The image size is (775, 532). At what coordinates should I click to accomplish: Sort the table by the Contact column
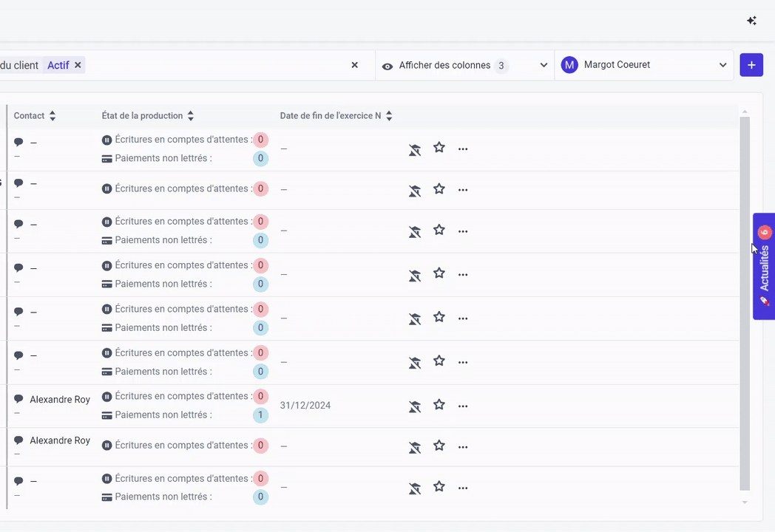[52, 115]
